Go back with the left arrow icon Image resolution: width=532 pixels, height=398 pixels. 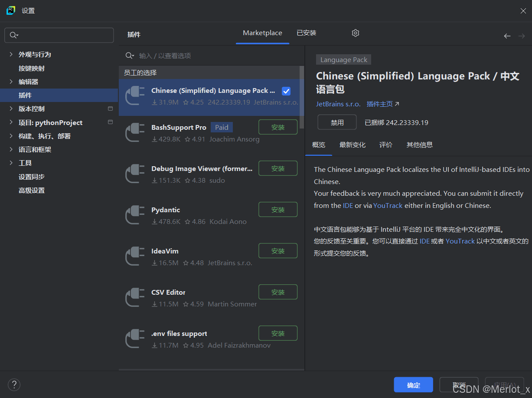click(x=507, y=36)
